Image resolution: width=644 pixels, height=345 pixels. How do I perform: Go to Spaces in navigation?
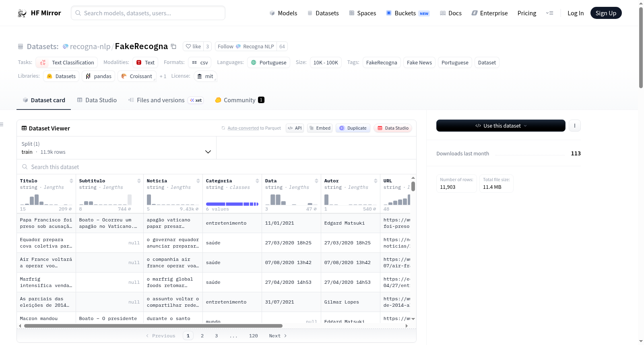point(362,13)
